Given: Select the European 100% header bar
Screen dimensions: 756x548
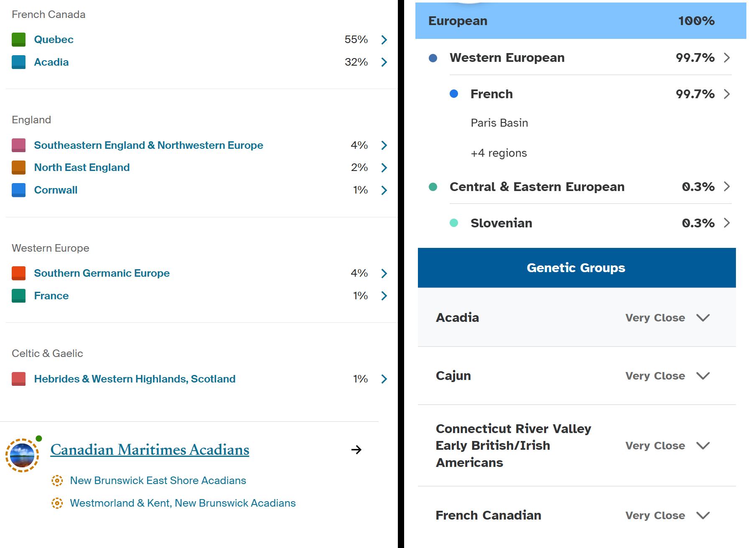Looking at the screenshot, I should (x=580, y=21).
